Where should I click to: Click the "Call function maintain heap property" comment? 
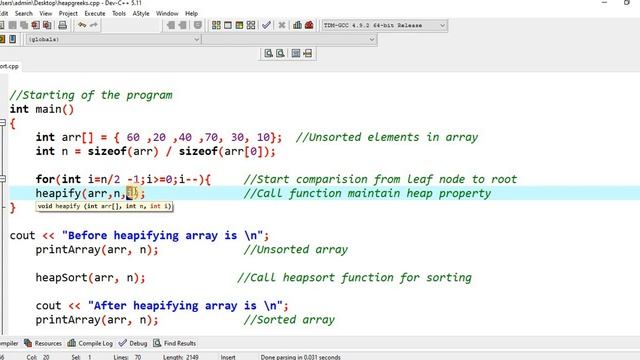pos(367,193)
